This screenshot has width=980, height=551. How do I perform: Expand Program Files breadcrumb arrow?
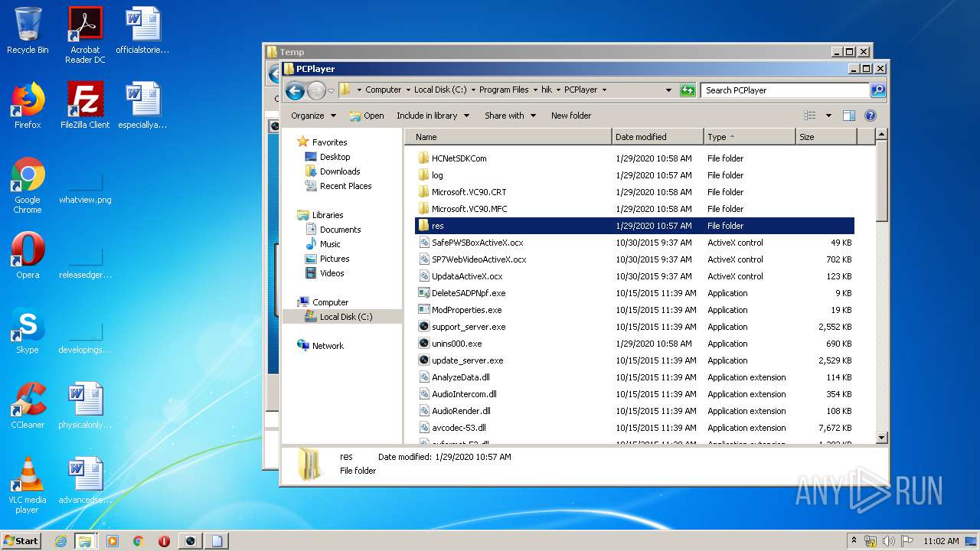(534, 90)
